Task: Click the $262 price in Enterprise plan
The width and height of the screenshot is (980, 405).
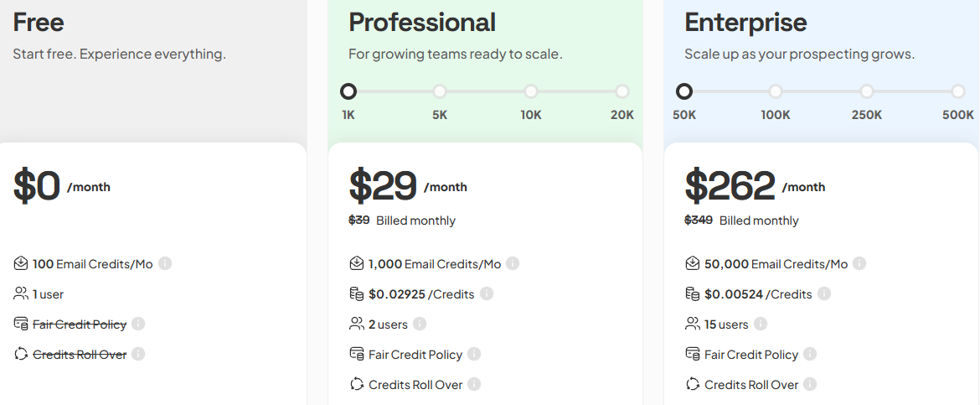Action: pos(730,186)
